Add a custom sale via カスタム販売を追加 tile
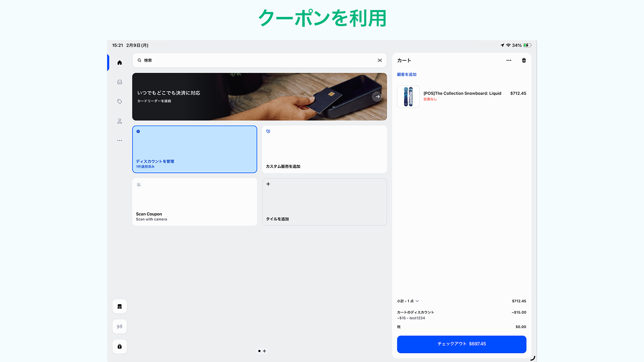 click(x=324, y=149)
